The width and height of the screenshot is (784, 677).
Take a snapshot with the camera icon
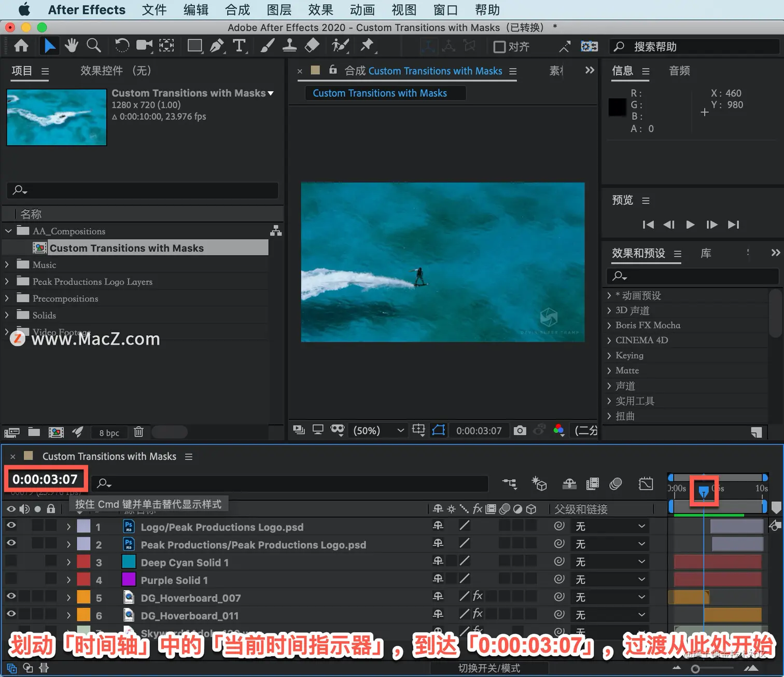pos(520,431)
